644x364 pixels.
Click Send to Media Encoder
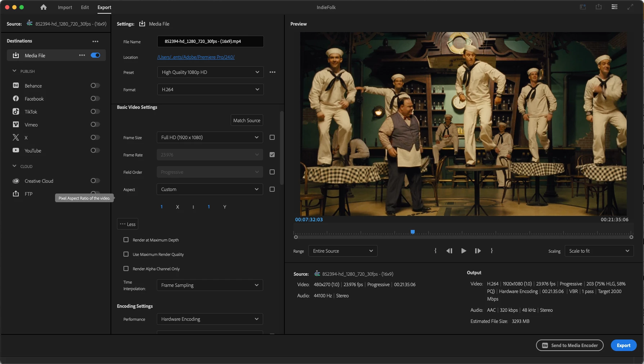click(569, 345)
